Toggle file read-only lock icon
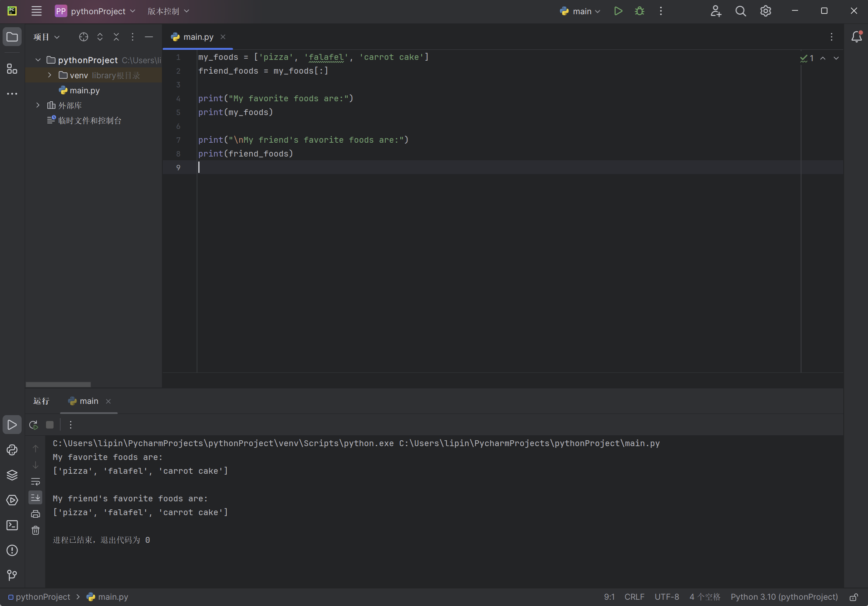Viewport: 868px width, 606px height. tap(854, 597)
